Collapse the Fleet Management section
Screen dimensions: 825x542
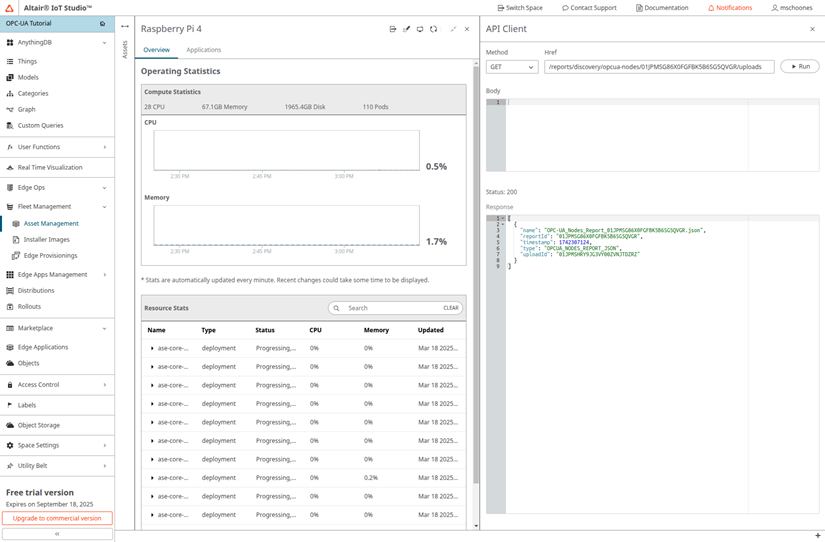click(x=104, y=207)
